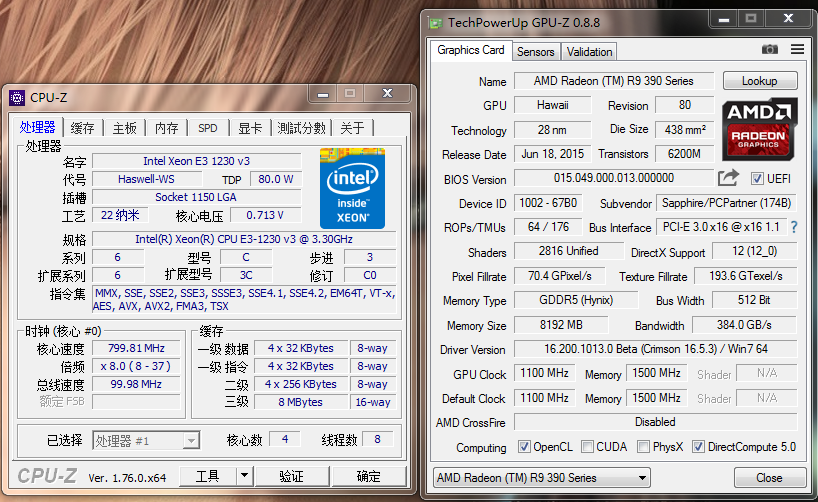Image resolution: width=818 pixels, height=502 pixels.
Task: Open the 关于 tab in CPU-Z
Action: tap(353, 128)
